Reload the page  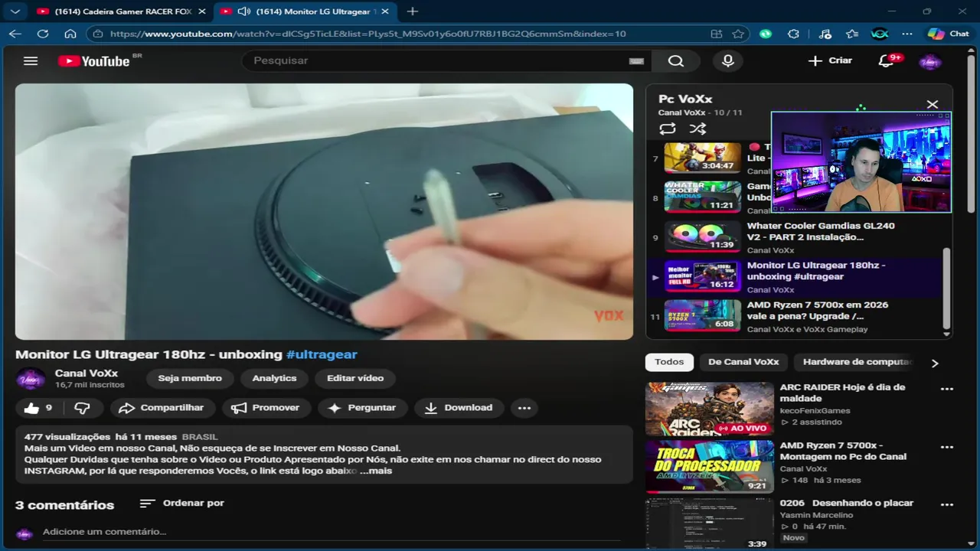(43, 34)
